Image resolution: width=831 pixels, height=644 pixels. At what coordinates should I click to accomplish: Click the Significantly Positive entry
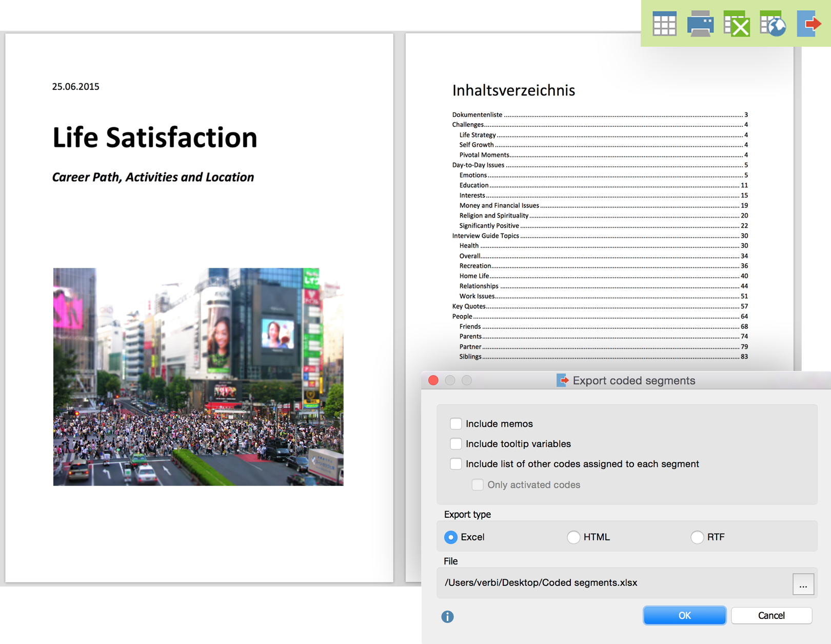(603, 226)
